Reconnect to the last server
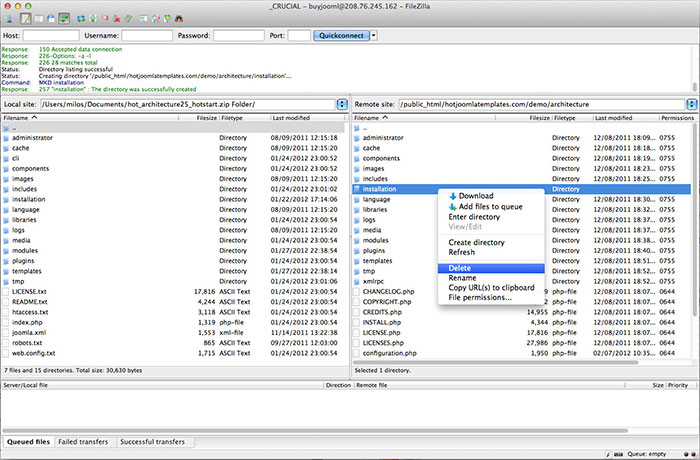The height and width of the screenshot is (460, 700). [x=129, y=19]
